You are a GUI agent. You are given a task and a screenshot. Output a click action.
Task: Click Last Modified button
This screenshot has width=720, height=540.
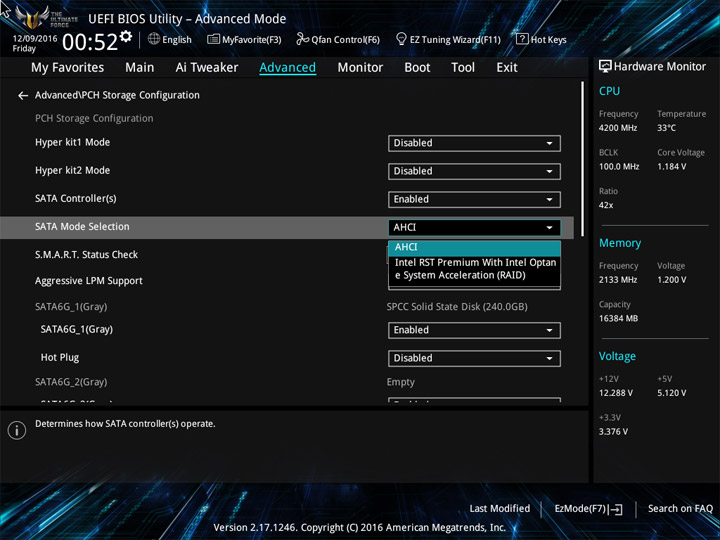500,509
